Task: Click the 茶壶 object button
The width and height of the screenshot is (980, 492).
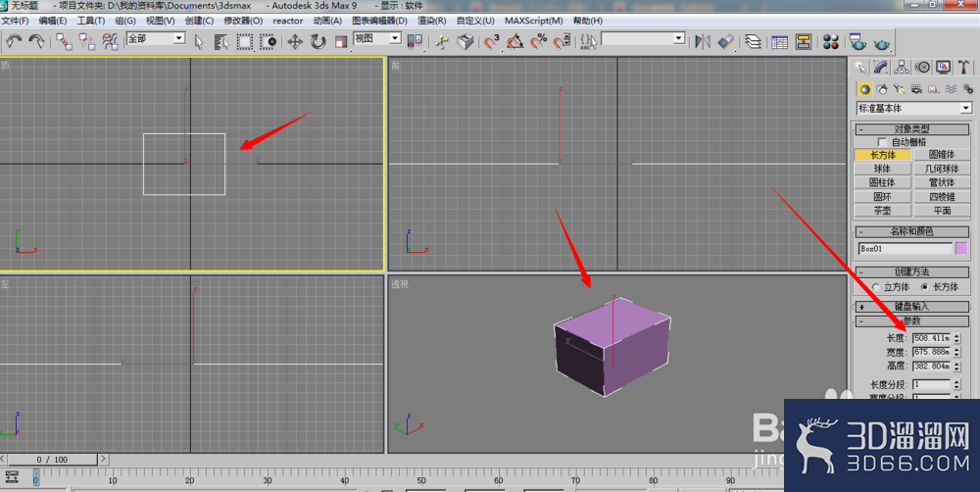Action: pos(883,211)
